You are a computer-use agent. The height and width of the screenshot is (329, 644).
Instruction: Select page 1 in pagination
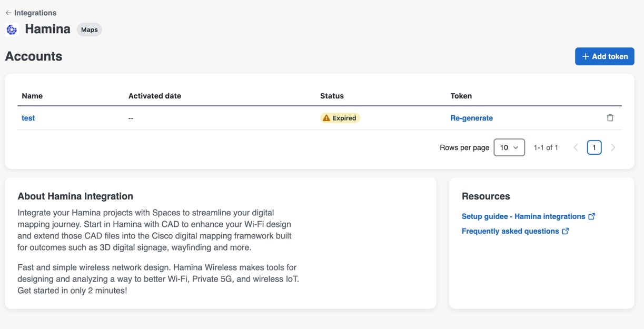(594, 147)
